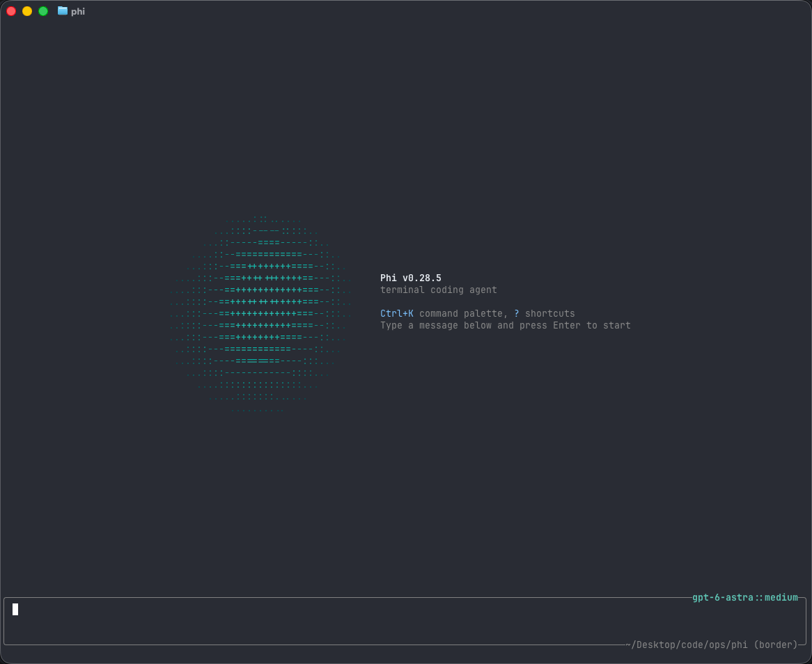Click the phi window title text
The height and width of the screenshot is (664, 812).
[78, 11]
